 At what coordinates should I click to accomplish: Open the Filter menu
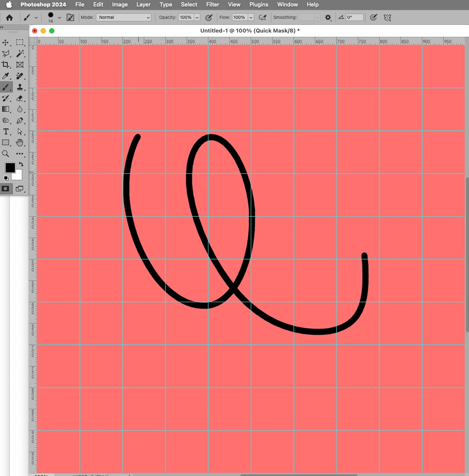[x=213, y=5]
